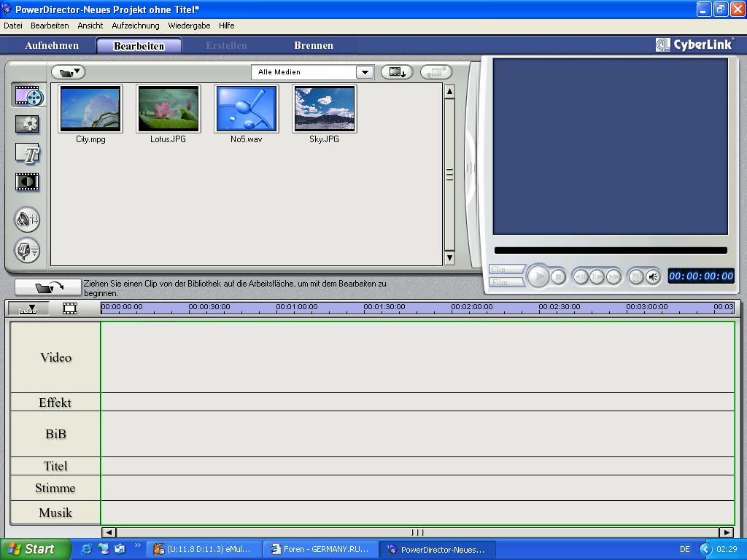Toggle Film preview mode
Viewport: 747px width, 560px height.
[x=508, y=282]
